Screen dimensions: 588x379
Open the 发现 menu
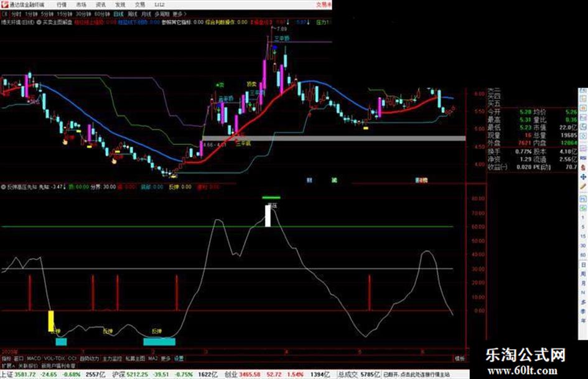[x=120, y=5]
